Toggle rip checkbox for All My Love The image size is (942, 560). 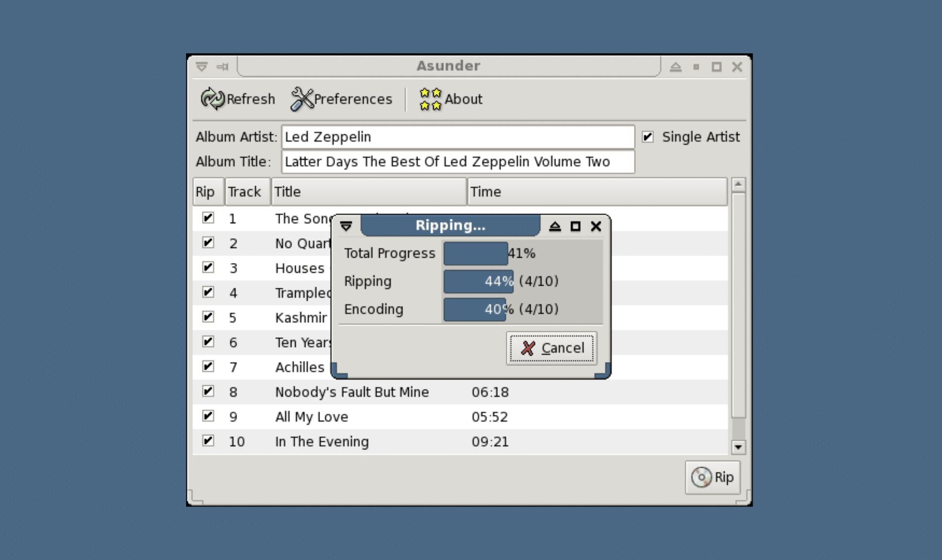[x=208, y=416]
